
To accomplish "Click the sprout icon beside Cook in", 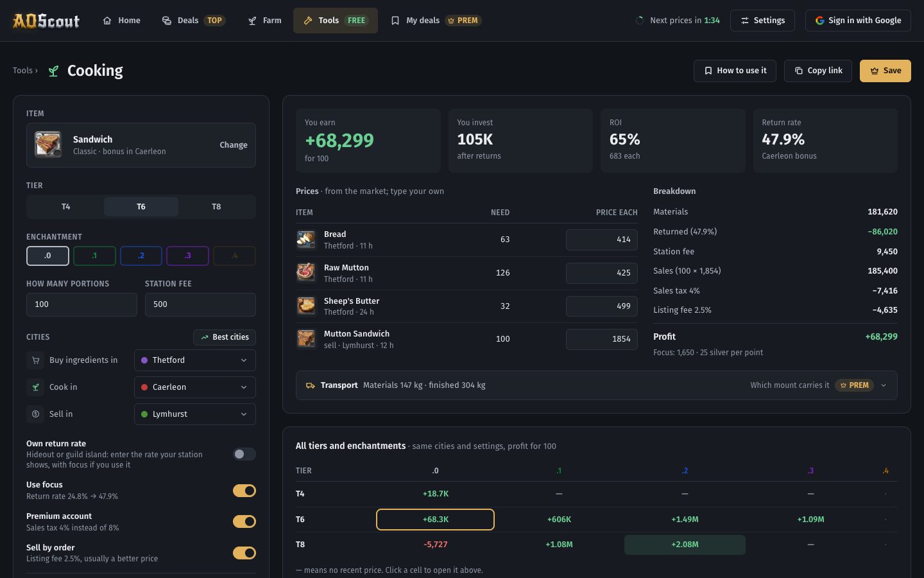I will pos(36,387).
